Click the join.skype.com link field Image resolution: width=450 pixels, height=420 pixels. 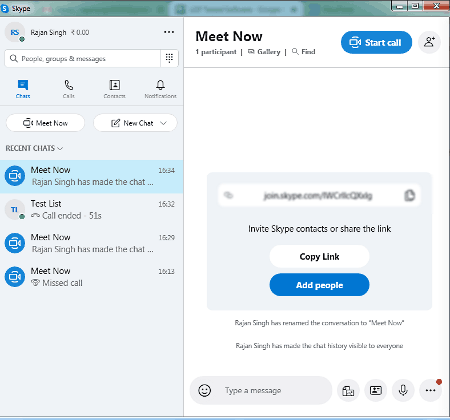click(x=319, y=195)
